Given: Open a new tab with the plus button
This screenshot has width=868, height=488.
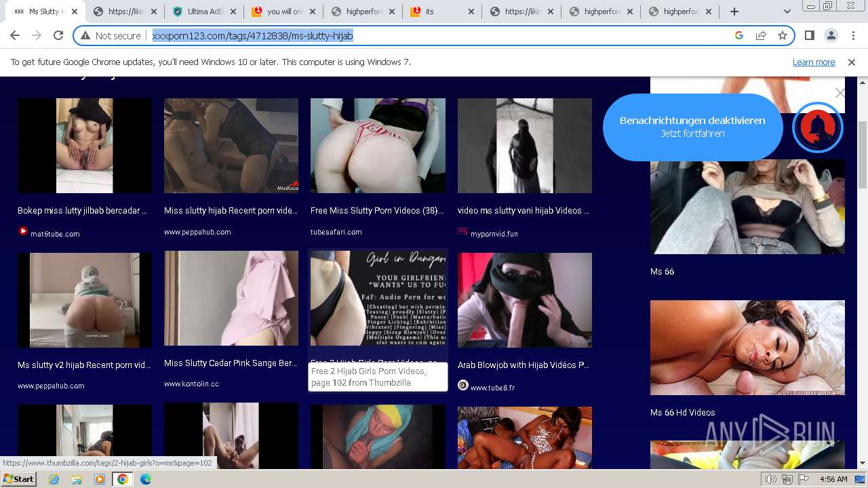Looking at the screenshot, I should 734,12.
